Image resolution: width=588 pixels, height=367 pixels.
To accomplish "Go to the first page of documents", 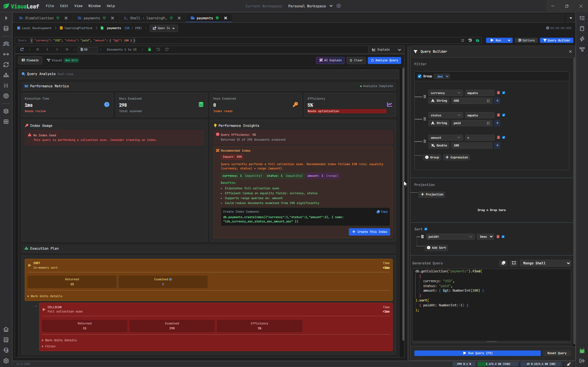I will point(38,49).
